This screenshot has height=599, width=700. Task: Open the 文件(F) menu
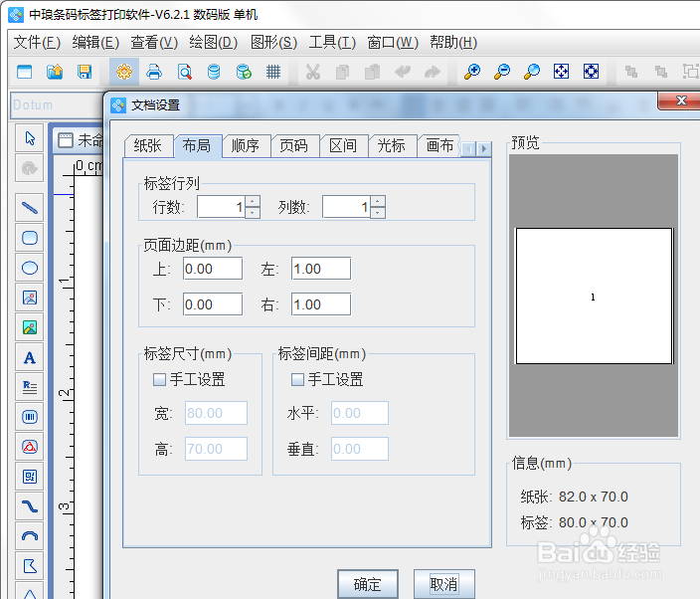click(x=37, y=43)
